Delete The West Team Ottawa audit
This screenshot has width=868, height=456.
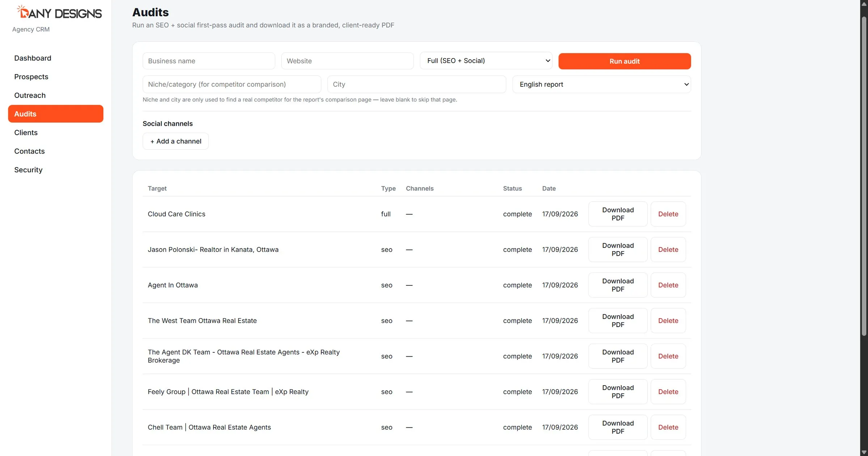click(x=668, y=321)
